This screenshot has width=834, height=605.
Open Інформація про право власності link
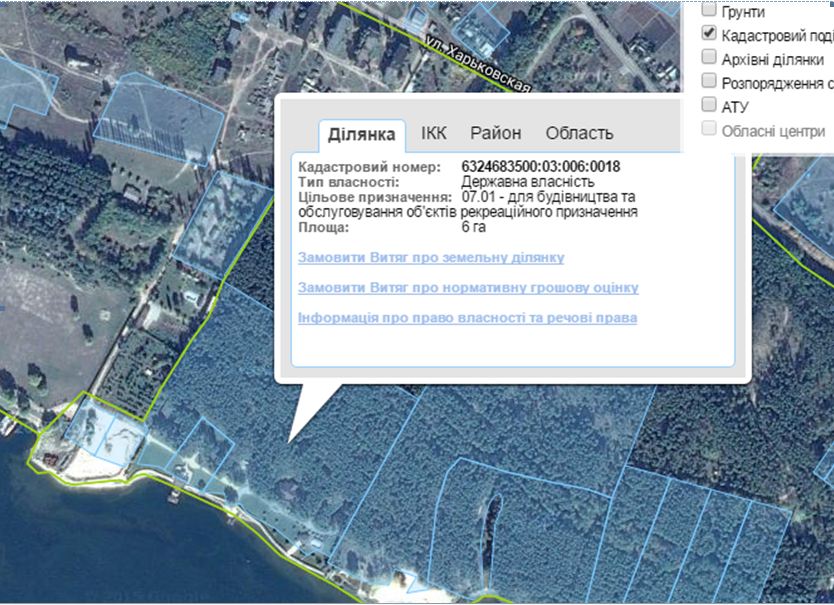[467, 317]
